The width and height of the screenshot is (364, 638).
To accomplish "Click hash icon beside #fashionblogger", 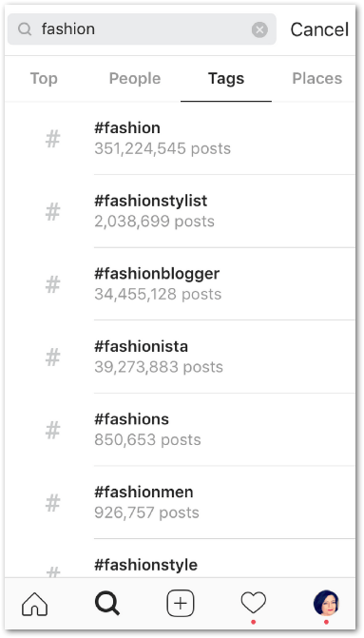I will coord(52,284).
